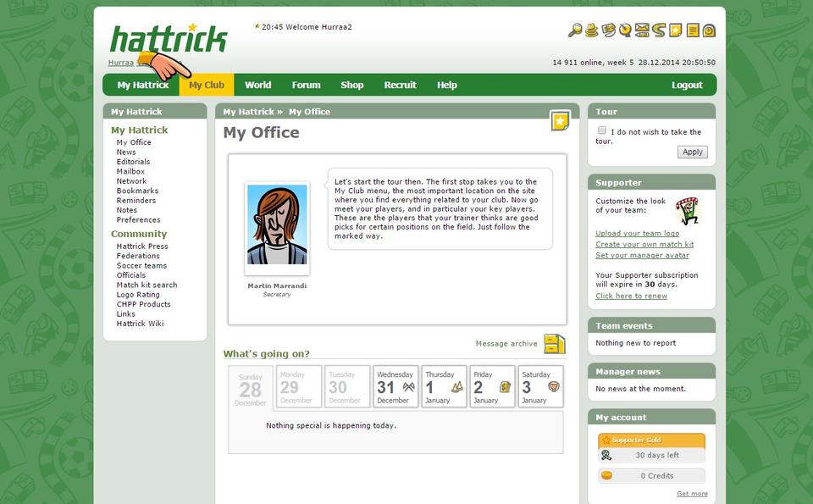Select Saturday 3 January calendar tab
This screenshot has height=504, width=813.
tap(540, 387)
